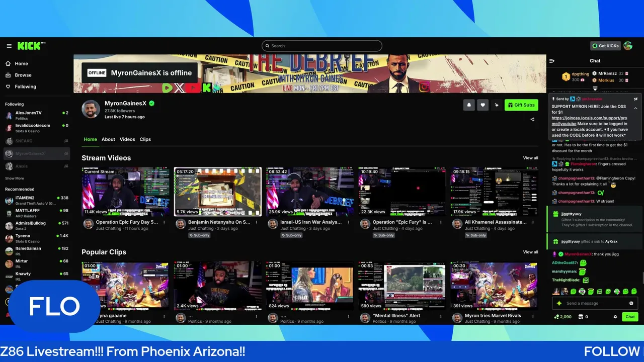Screen dimensions: 644x362
Task: Open the Israel-US Iran War Analysis video thumbnail
Action: [x=310, y=192]
